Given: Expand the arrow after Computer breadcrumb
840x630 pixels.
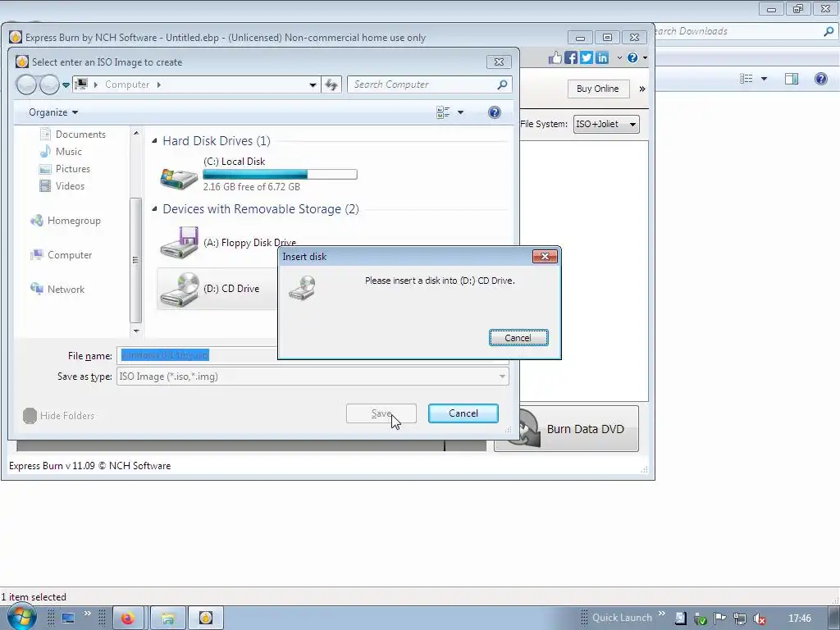Looking at the screenshot, I should [159, 84].
